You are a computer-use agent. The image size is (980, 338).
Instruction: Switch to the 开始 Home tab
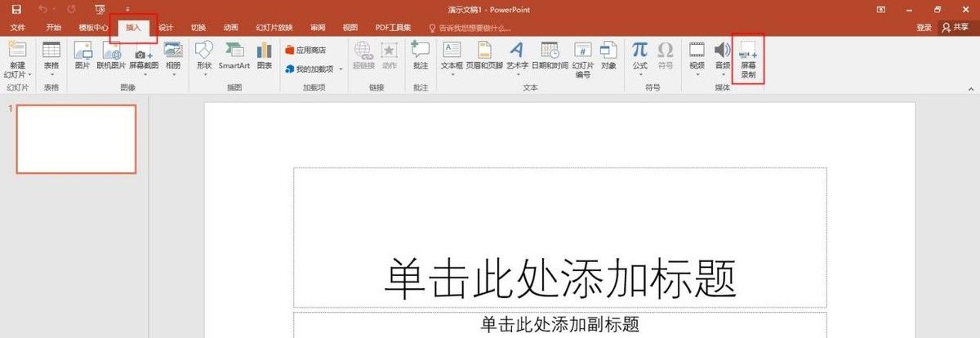tap(54, 28)
